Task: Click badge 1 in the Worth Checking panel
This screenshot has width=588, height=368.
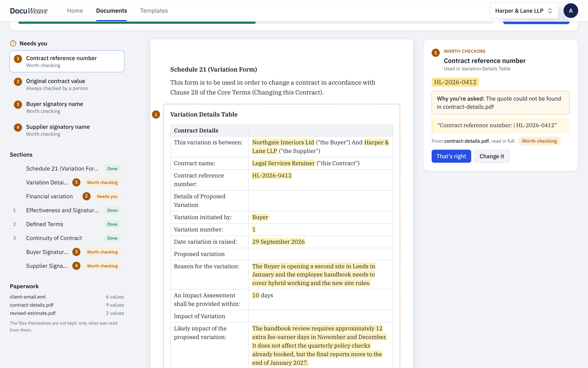Action: tap(436, 53)
